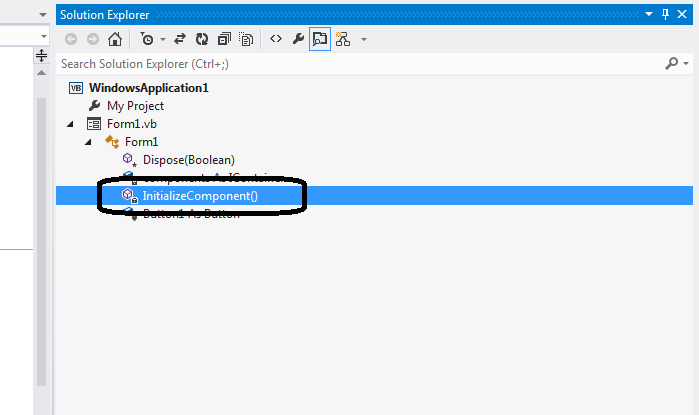Select the Form1.vb file node
699x415 pixels.
tap(132, 124)
